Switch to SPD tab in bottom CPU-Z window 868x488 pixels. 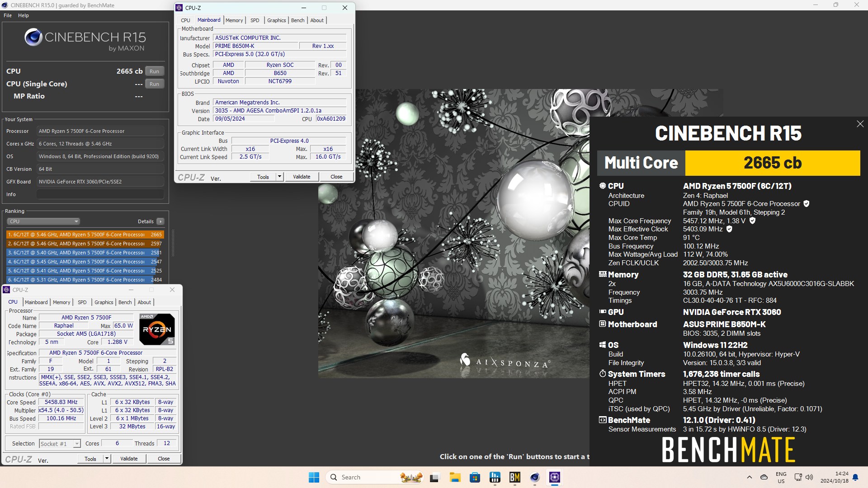click(82, 302)
